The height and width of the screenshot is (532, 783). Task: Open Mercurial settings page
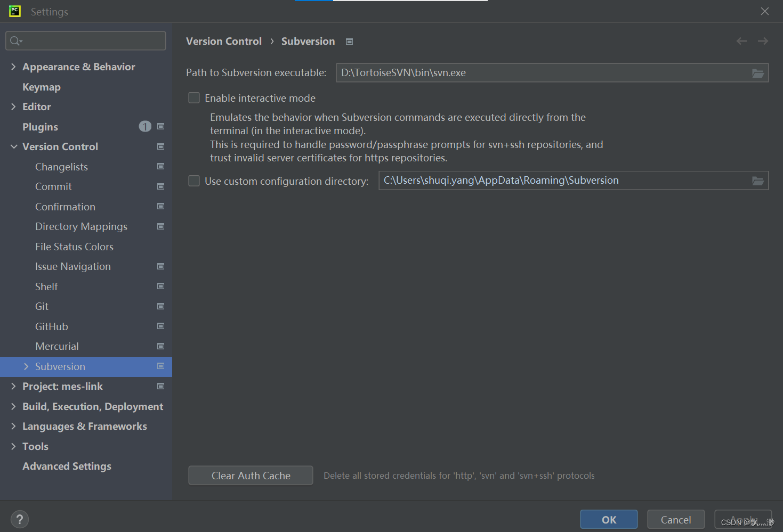pos(57,346)
